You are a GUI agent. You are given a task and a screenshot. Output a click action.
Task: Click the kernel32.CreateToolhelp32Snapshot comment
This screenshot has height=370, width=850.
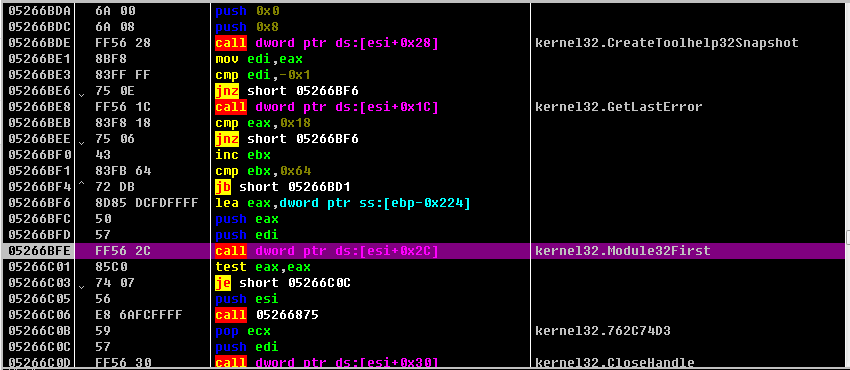click(667, 43)
